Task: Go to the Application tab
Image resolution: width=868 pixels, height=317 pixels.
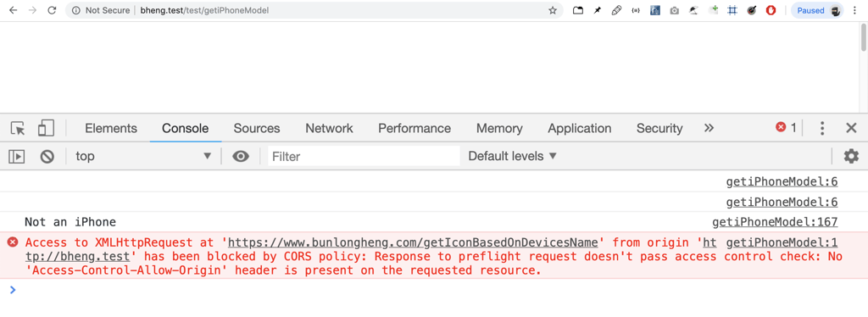Action: pyautogui.click(x=580, y=128)
